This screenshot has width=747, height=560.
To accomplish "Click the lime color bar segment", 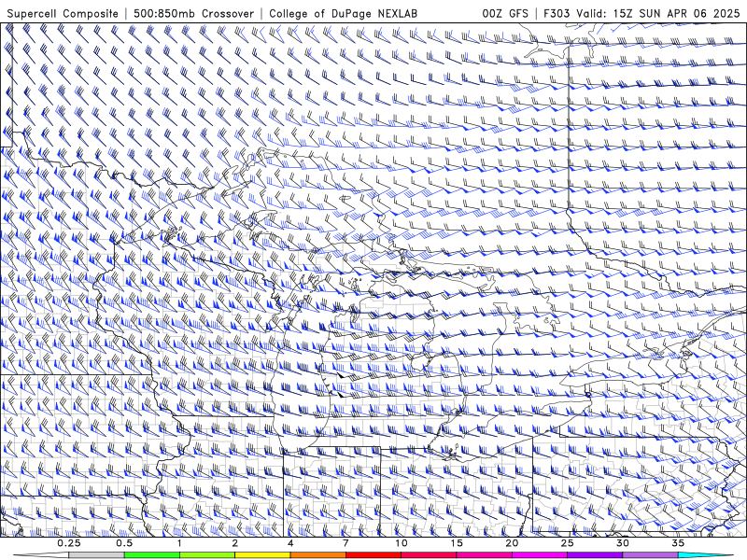I will tap(207, 555).
